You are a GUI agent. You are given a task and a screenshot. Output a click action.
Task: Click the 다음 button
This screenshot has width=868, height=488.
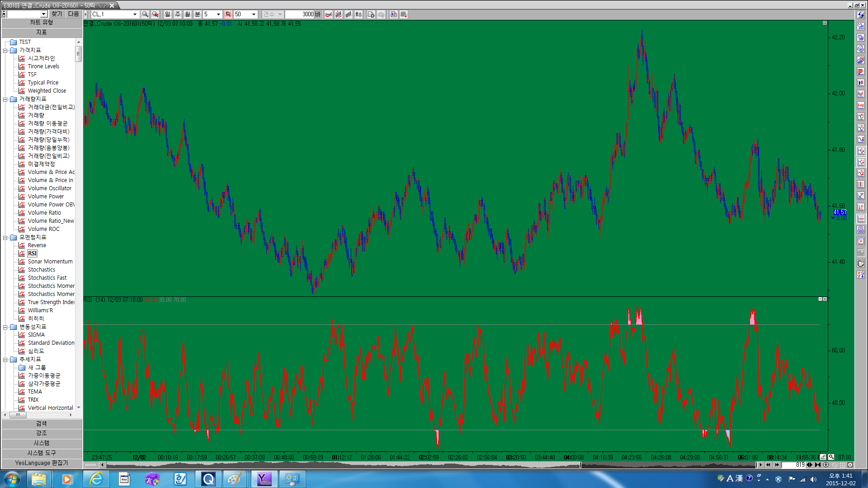coord(74,14)
